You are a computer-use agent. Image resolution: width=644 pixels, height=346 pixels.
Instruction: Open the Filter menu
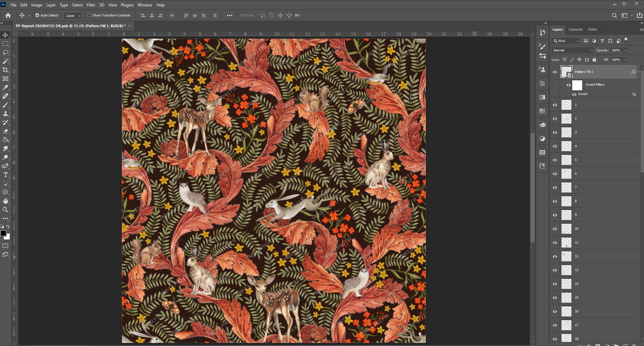[x=91, y=5]
